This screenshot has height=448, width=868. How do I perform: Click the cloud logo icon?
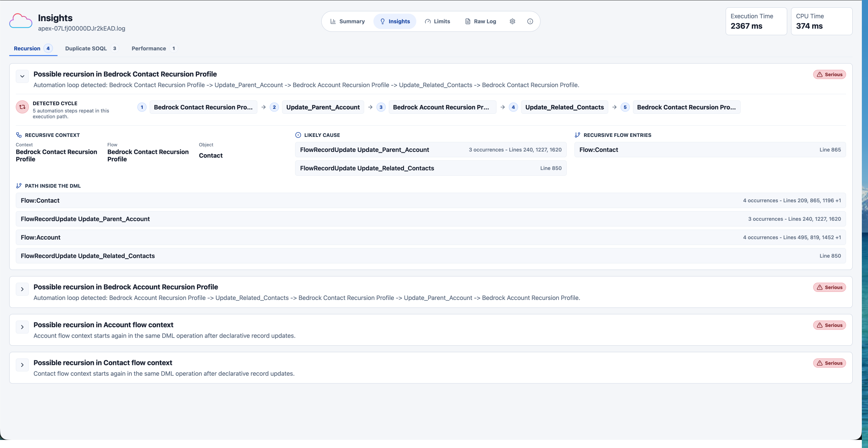(21, 21)
